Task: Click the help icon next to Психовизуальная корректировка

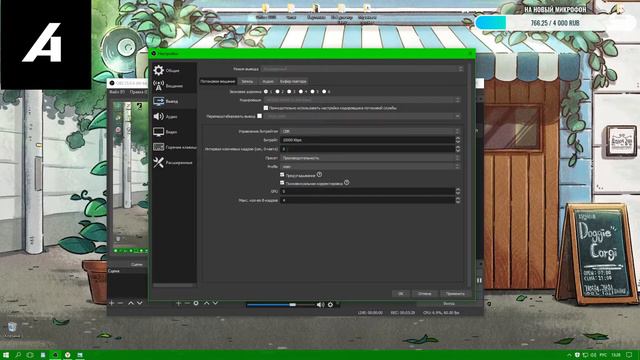Action: [x=346, y=182]
